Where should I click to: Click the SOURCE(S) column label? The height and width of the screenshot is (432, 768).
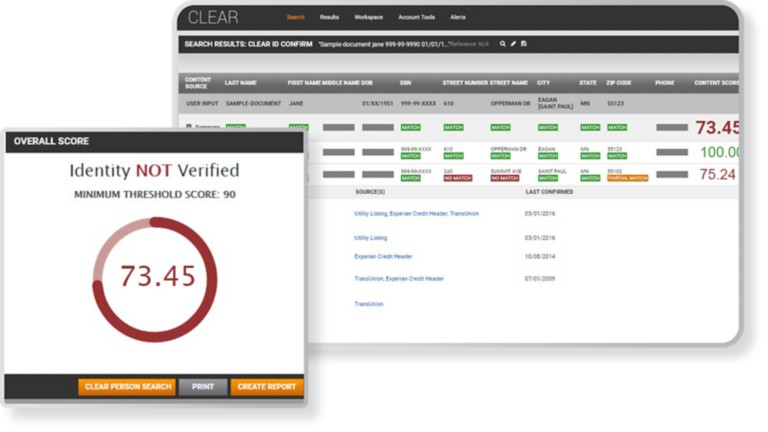[x=370, y=192]
